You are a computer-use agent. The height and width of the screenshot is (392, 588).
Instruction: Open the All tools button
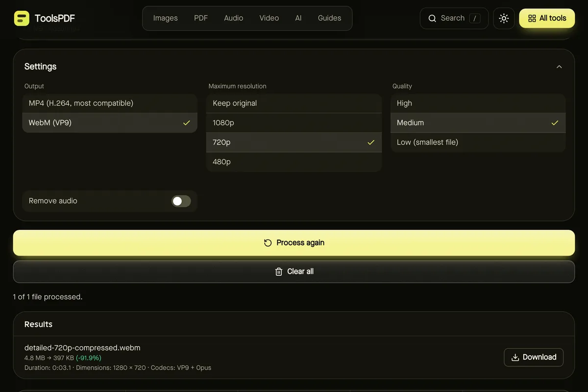pyautogui.click(x=547, y=18)
